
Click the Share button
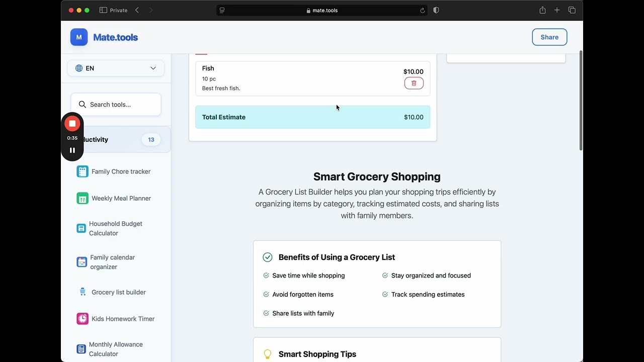tap(549, 37)
